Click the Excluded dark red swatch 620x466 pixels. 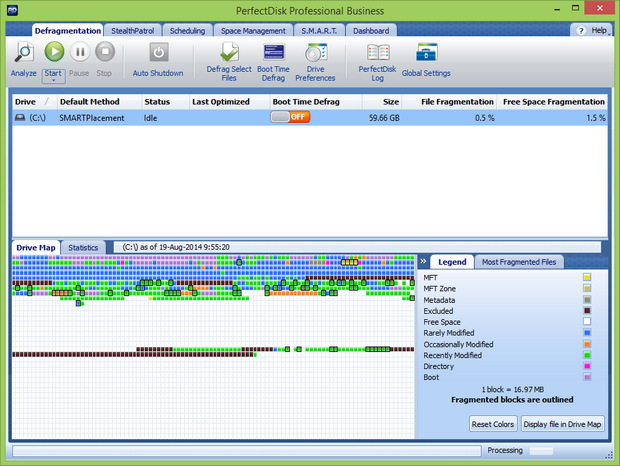tap(587, 311)
